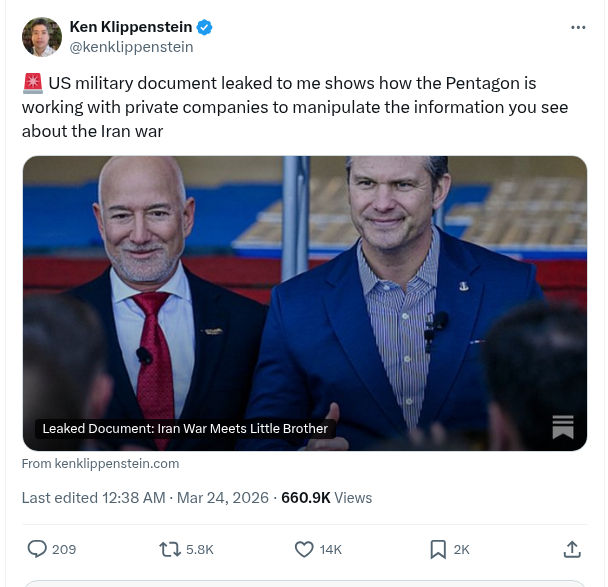Like the post with heart icon
Viewport: 608px width, 587px height.
[x=304, y=549]
